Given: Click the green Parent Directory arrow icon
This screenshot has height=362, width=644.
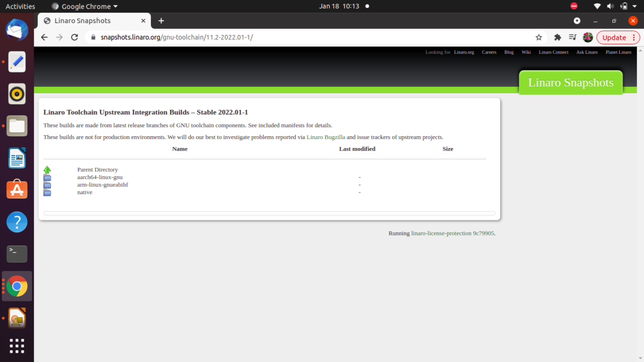Looking at the screenshot, I should pos(47,170).
